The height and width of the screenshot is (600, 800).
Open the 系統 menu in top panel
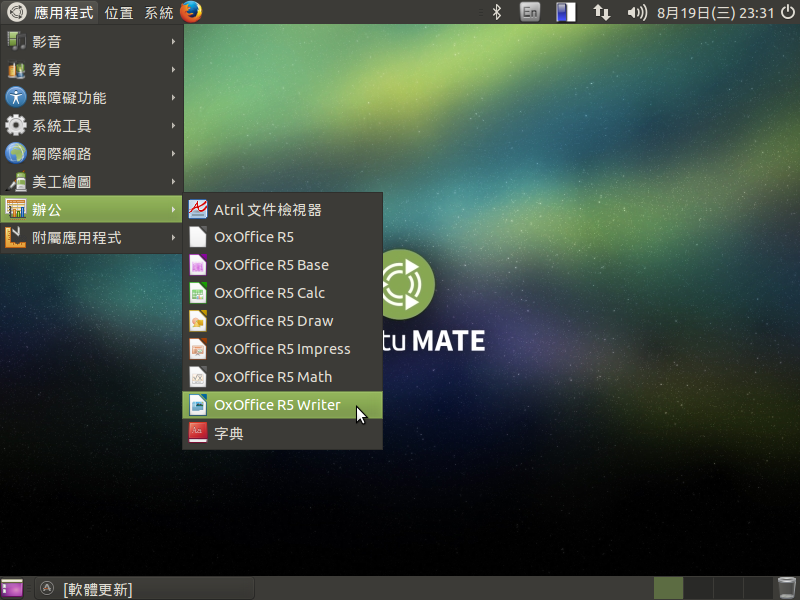coord(159,12)
